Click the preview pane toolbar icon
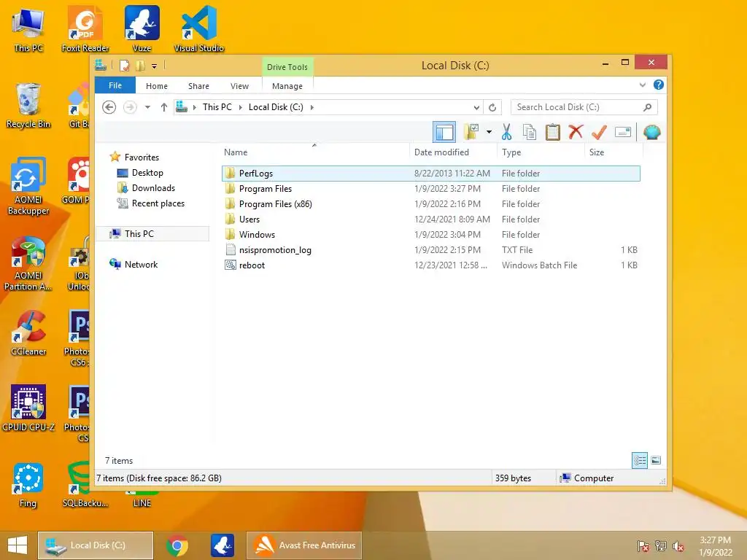747x560 pixels. 444,132
